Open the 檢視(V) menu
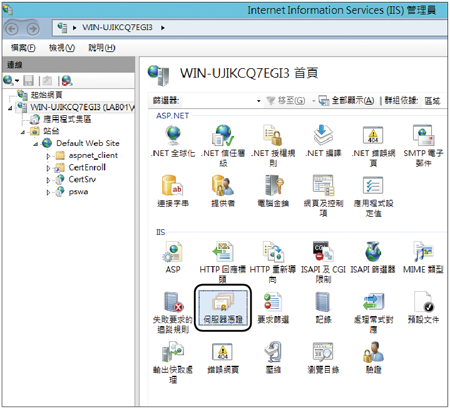The width and height of the screenshot is (450, 409). click(62, 48)
